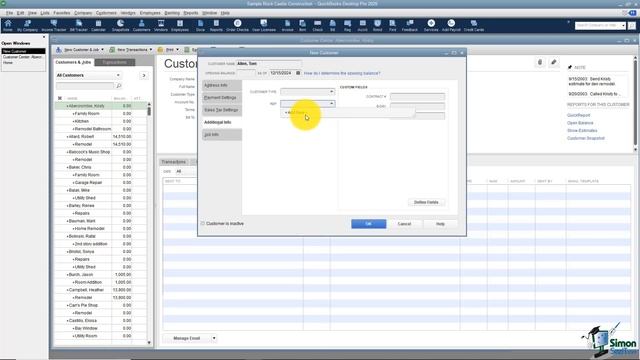Click the Help button in New Customer dialog
Screen dimensions: 640x360
pos(440,224)
